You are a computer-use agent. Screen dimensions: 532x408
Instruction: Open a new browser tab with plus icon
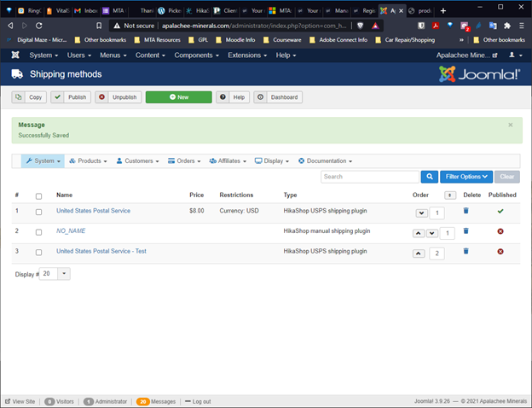pyautogui.click(x=442, y=11)
